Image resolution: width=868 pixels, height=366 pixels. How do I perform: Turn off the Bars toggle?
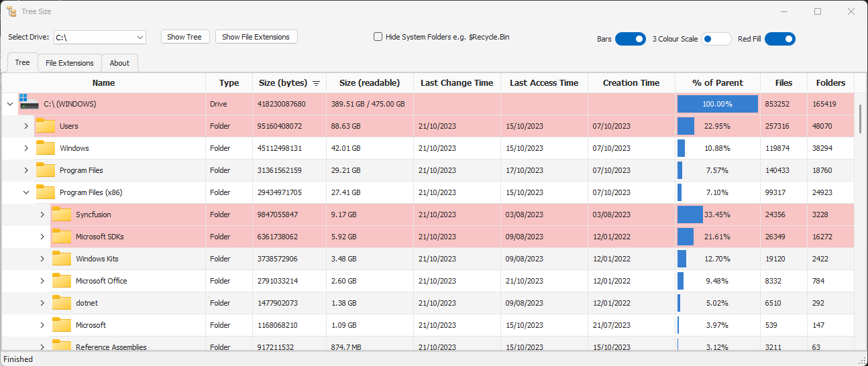[x=630, y=39]
